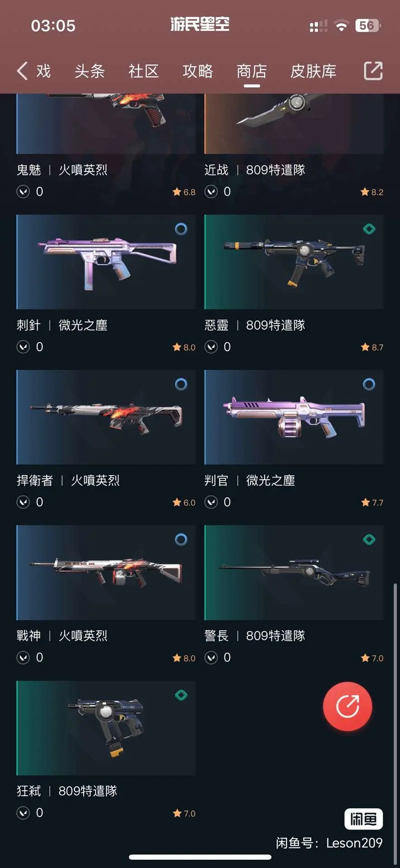This screenshot has width=400, height=868.
Task: Tap the VP currency icon under 判官 微光之塵
Action: [x=211, y=502]
